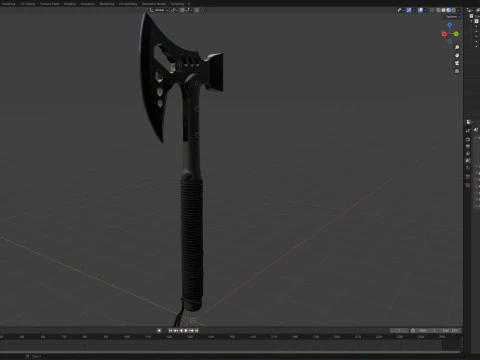480x360 pixels.
Task: Click the negative Z axis gizmo circle
Action: pyautogui.click(x=450, y=41)
